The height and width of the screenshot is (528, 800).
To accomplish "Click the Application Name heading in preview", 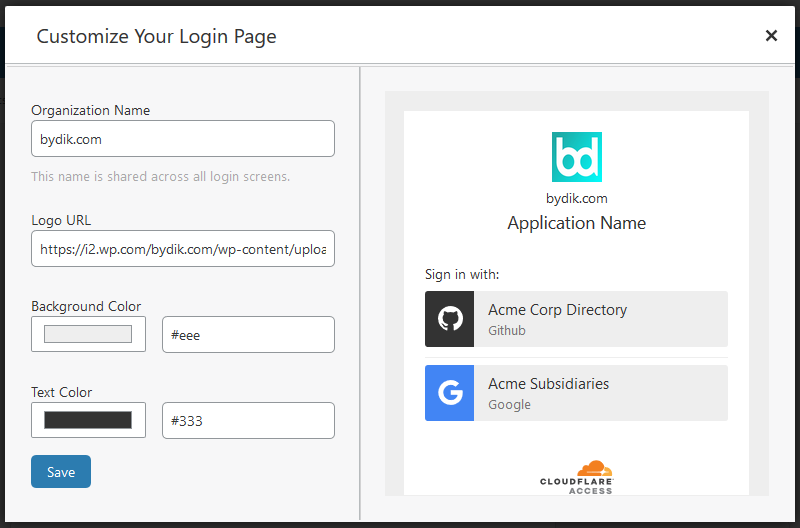I will pos(577,223).
